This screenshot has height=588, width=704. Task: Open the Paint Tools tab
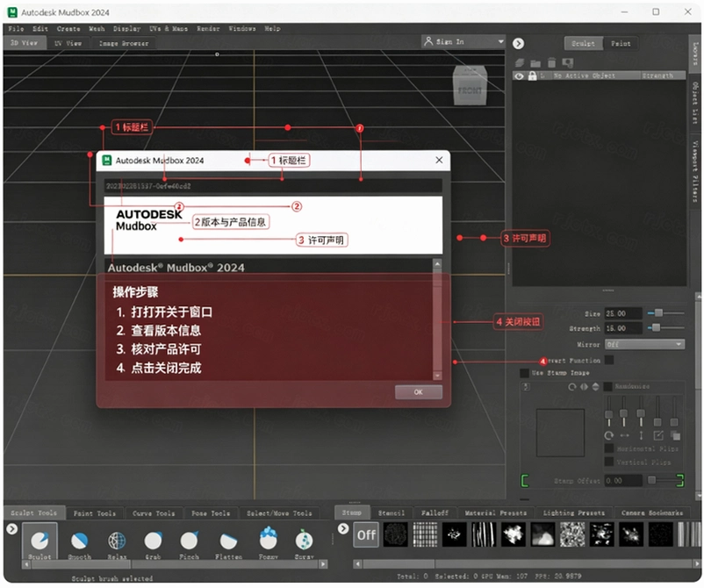coord(95,513)
